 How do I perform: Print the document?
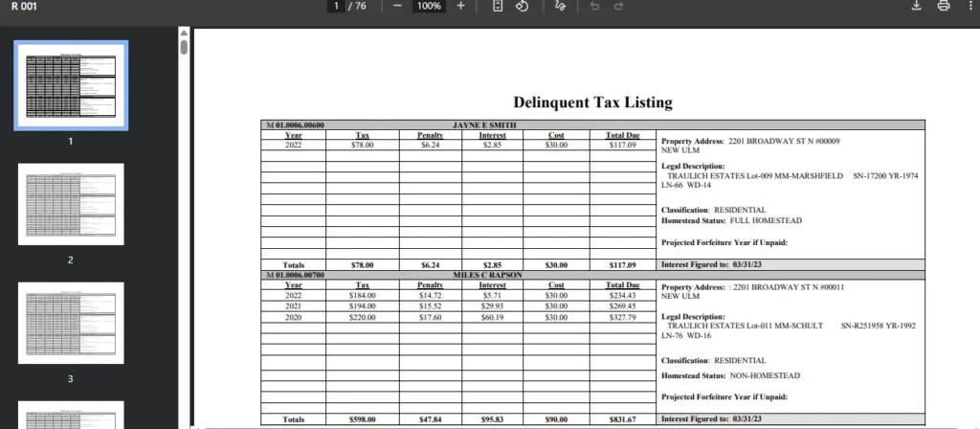coord(943,6)
